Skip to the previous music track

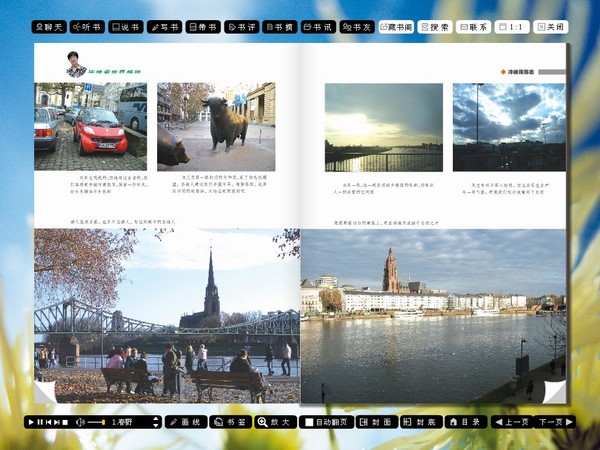pyautogui.click(x=49, y=422)
